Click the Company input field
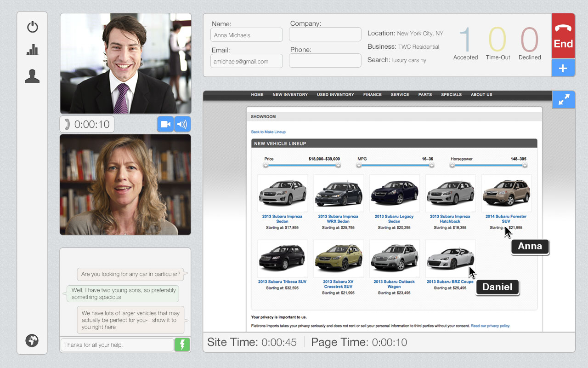The image size is (588, 368). (x=325, y=34)
